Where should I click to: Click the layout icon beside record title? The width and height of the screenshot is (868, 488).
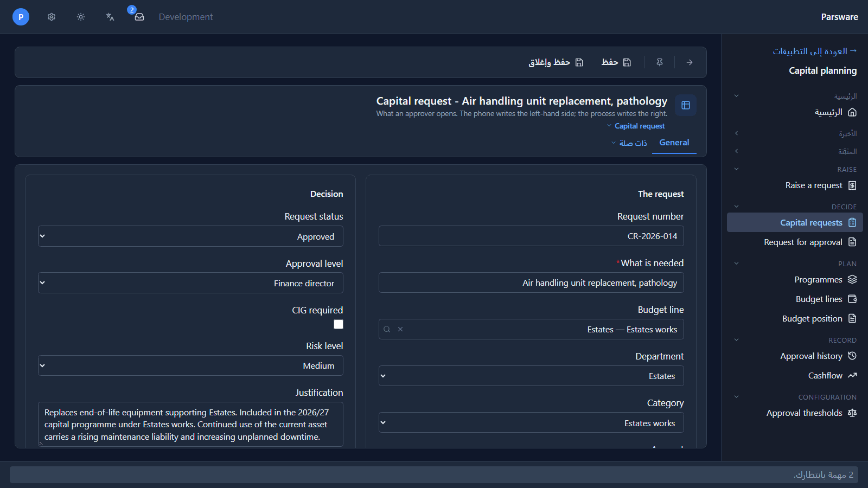pyautogui.click(x=686, y=105)
